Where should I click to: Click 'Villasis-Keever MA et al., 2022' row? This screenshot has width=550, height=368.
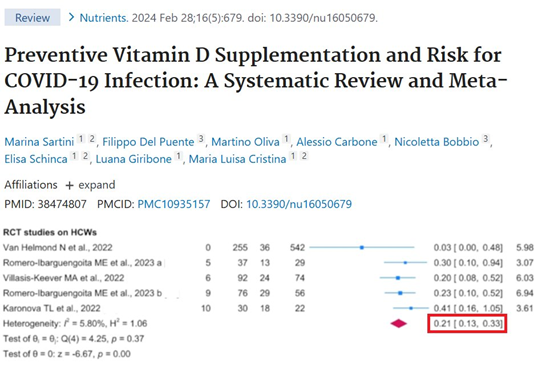[268, 278]
